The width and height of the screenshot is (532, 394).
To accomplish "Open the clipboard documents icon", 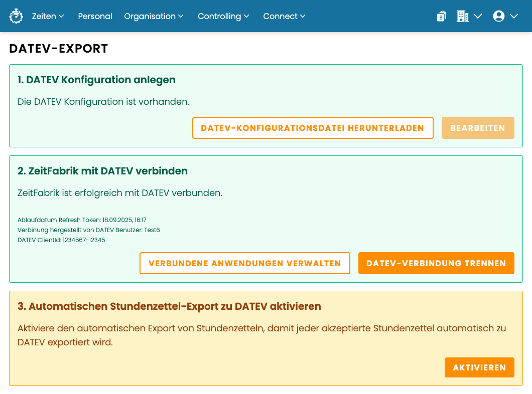I will pos(442,16).
